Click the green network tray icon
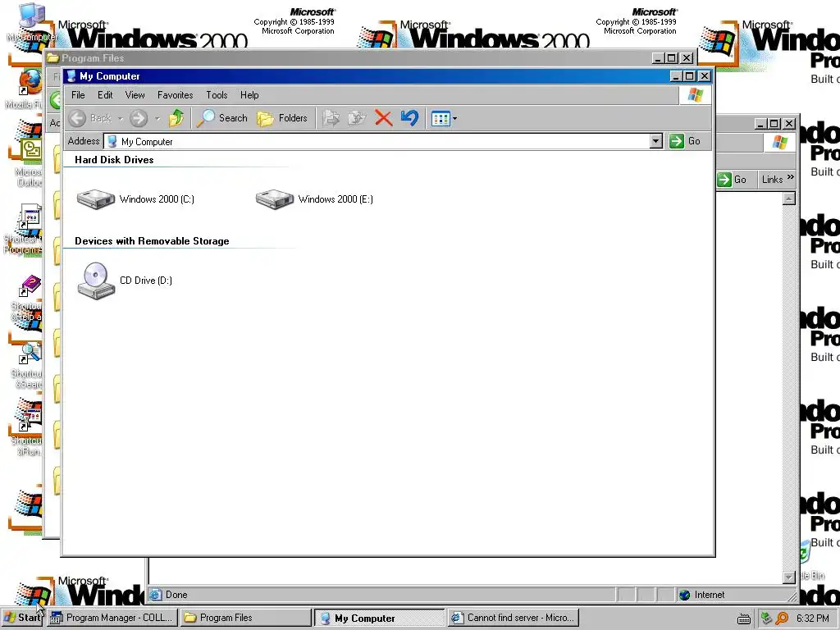This screenshot has width=840, height=630. coord(767,619)
